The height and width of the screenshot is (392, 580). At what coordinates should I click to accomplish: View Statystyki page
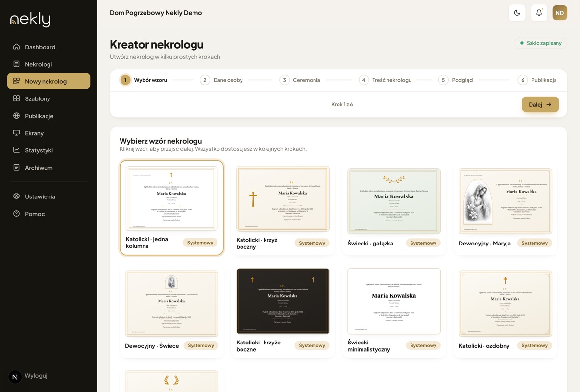click(x=48, y=150)
